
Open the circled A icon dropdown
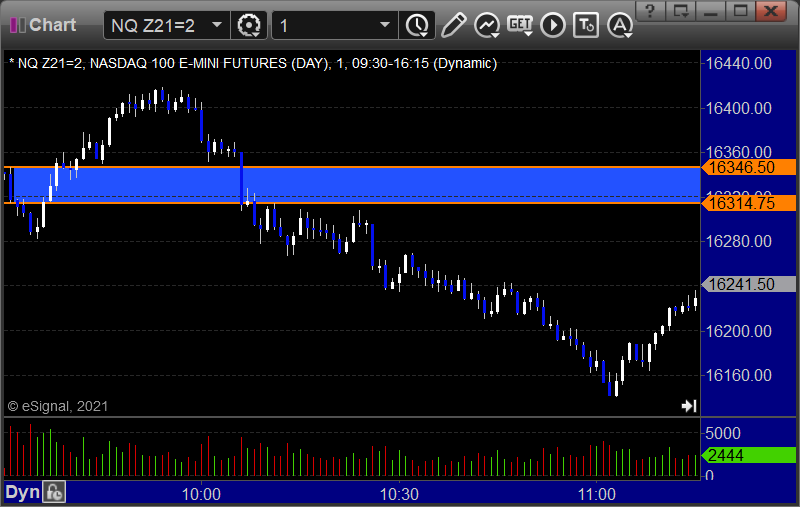620,26
